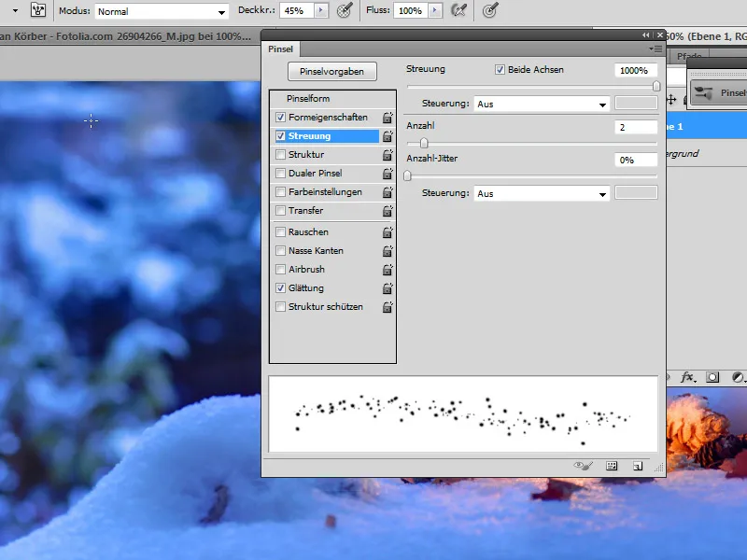Screen dimensions: 747x560
Task: Switch to the Fotolia.com 26904266_M.jpg document tab
Action: tap(125, 36)
